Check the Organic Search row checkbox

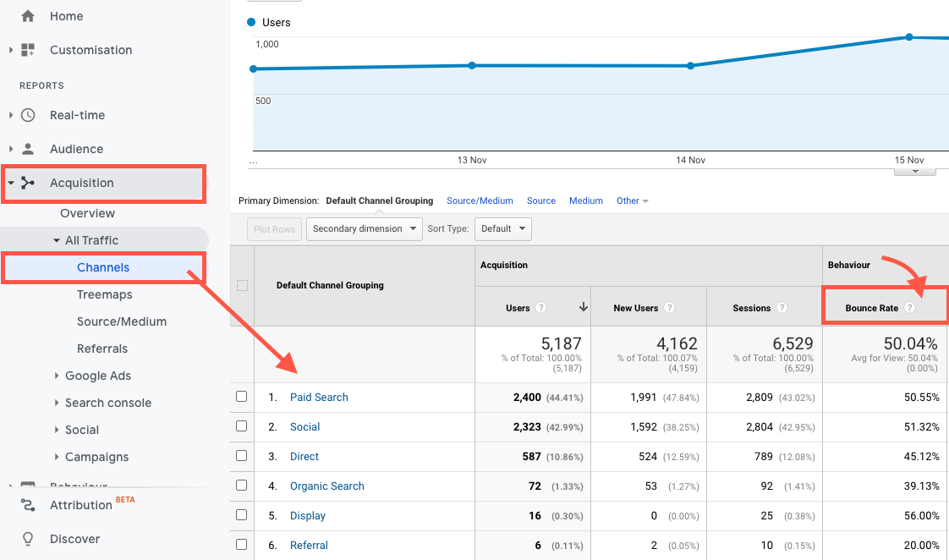(239, 486)
